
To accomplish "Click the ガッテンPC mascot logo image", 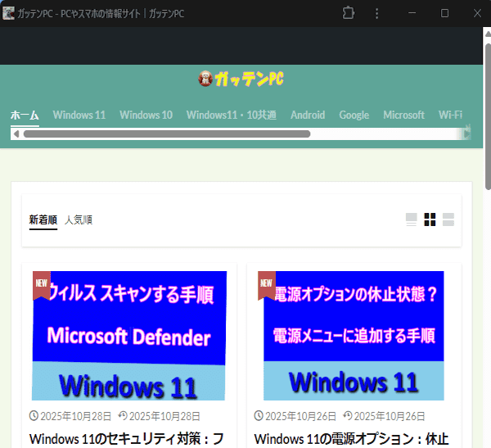I will click(205, 79).
